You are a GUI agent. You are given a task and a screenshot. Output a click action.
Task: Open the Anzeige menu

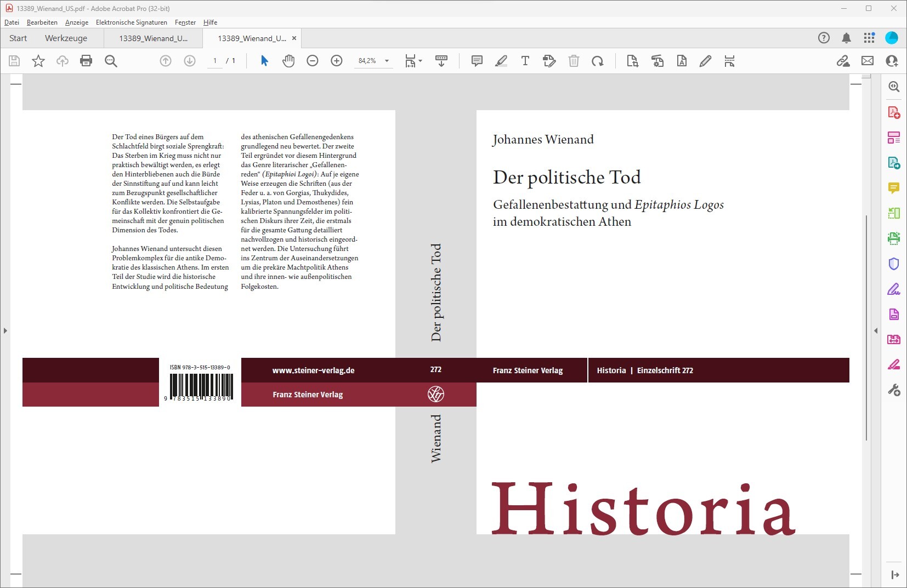(77, 22)
